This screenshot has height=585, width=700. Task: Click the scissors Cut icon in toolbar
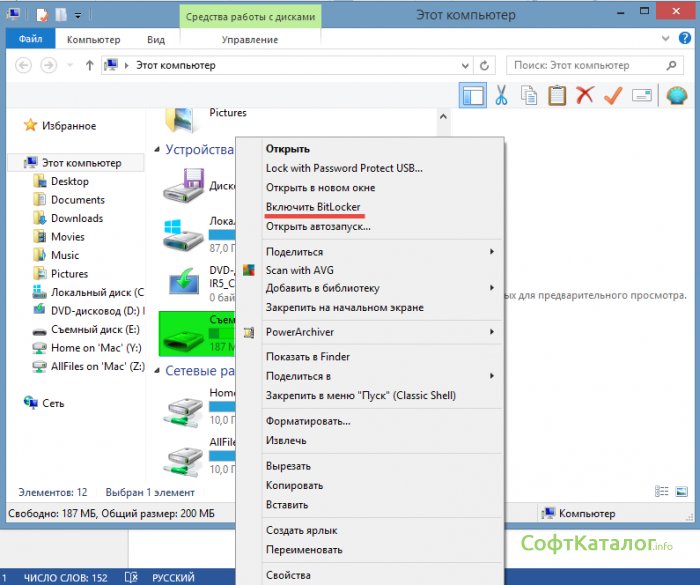click(x=502, y=96)
